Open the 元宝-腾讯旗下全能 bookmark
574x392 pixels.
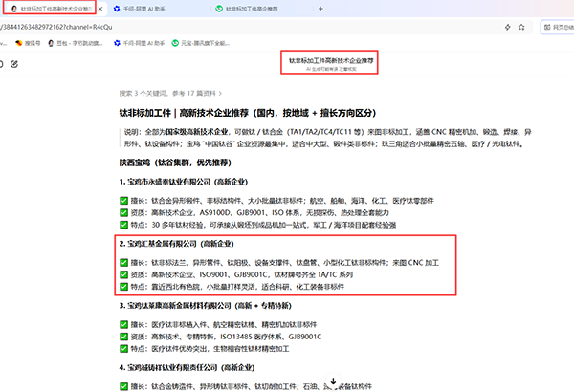click(201, 43)
